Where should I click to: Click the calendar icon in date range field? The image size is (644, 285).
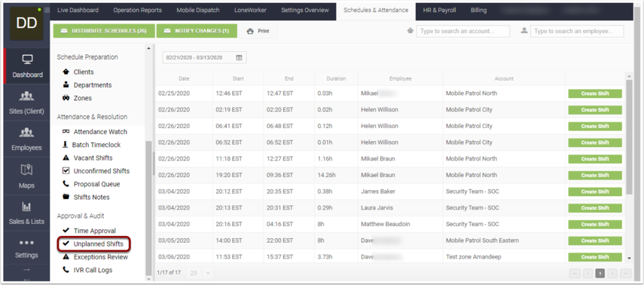pyautogui.click(x=239, y=57)
